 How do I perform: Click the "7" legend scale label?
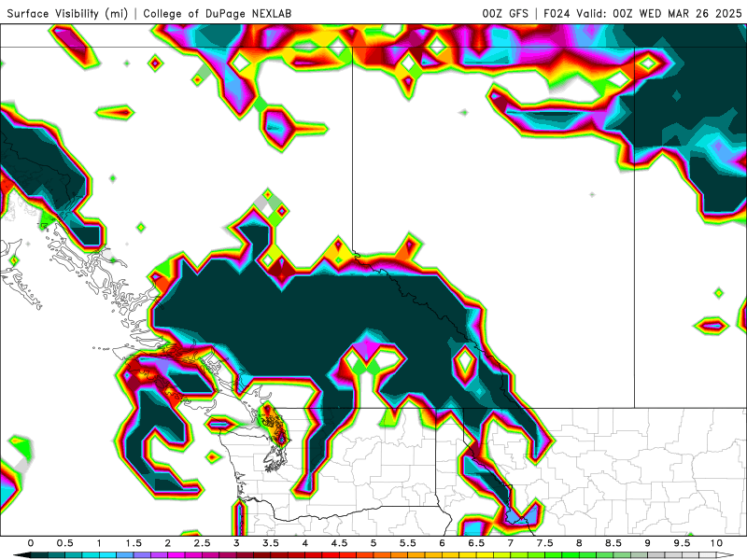coord(511,543)
